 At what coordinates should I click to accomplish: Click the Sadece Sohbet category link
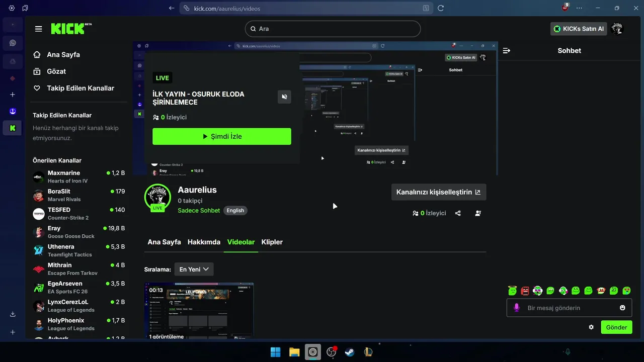[x=199, y=211]
